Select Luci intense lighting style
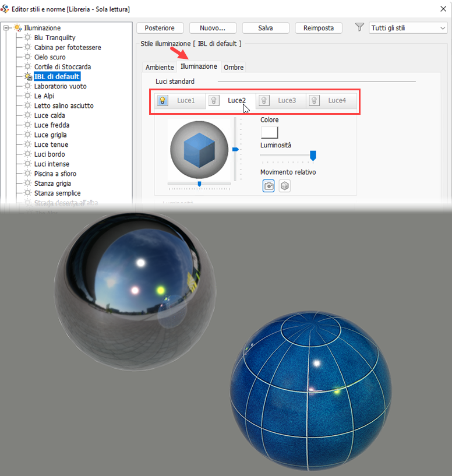452x476 pixels. (52, 164)
